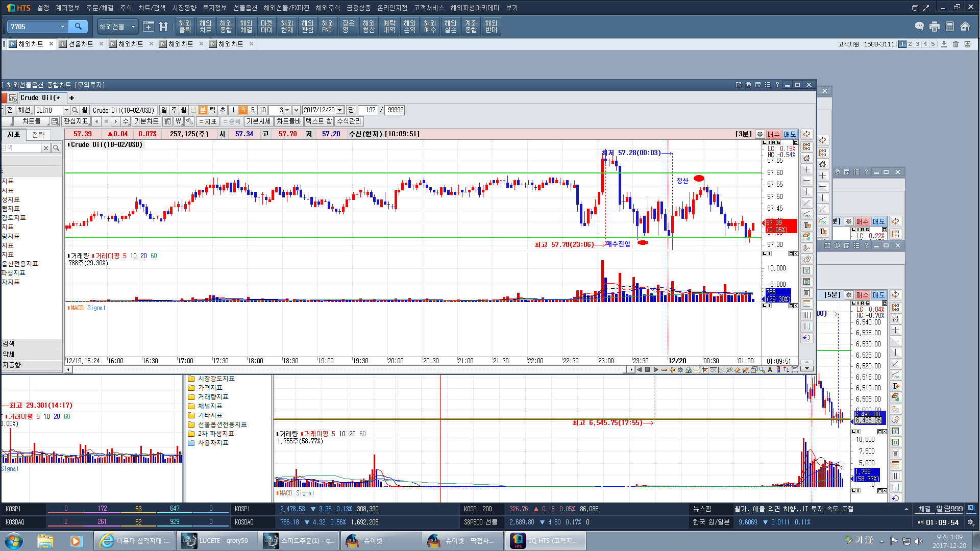Switch to the 선옵차트 tab
This screenshot has width=980, height=551.
[81, 44]
